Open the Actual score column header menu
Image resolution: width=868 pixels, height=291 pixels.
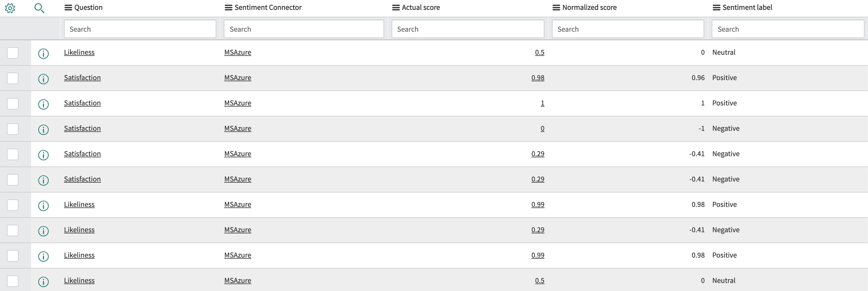pos(395,7)
